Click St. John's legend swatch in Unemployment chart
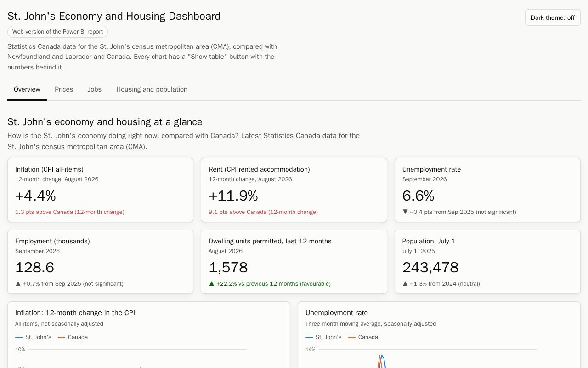The width and height of the screenshot is (588, 368). click(309, 337)
